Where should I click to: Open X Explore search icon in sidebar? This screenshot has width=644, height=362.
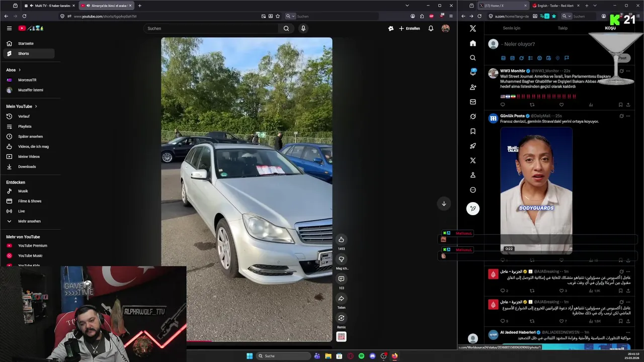[x=472, y=58]
